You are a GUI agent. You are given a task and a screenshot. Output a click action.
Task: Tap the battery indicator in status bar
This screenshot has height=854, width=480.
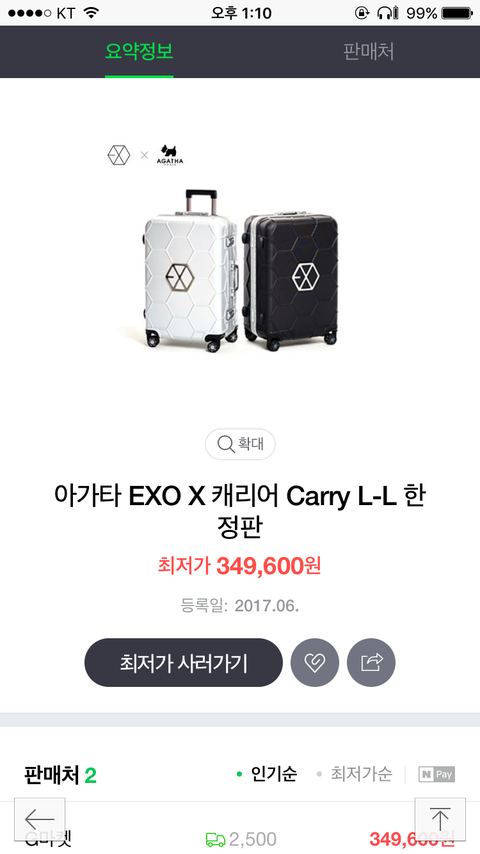tap(457, 13)
